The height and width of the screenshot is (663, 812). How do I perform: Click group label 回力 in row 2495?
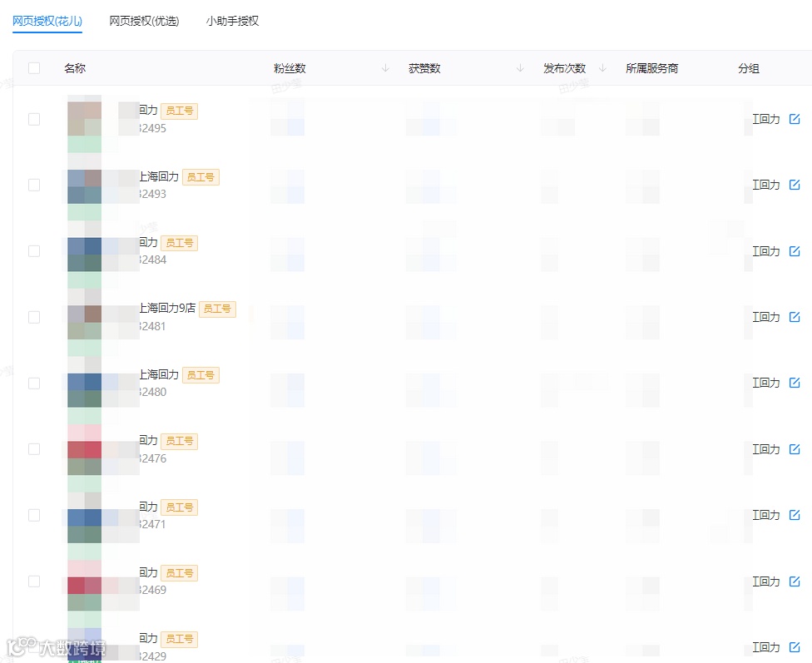[766, 119]
